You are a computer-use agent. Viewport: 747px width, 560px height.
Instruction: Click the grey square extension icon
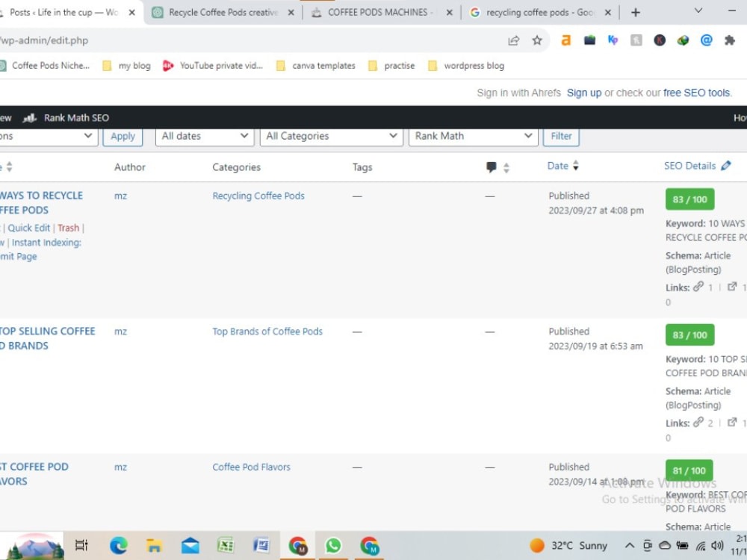(636, 40)
